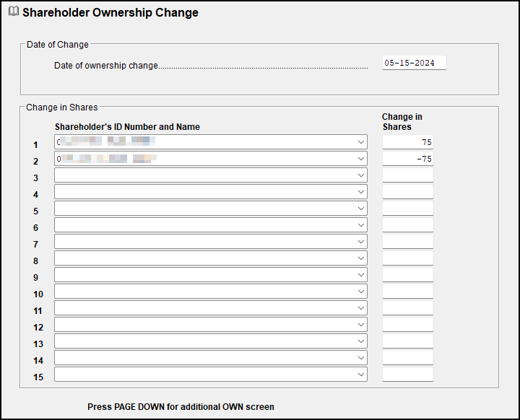Expand the row 15 shareholder dropdown arrow
Viewport: 520px width, 420px height.
pyautogui.click(x=361, y=375)
